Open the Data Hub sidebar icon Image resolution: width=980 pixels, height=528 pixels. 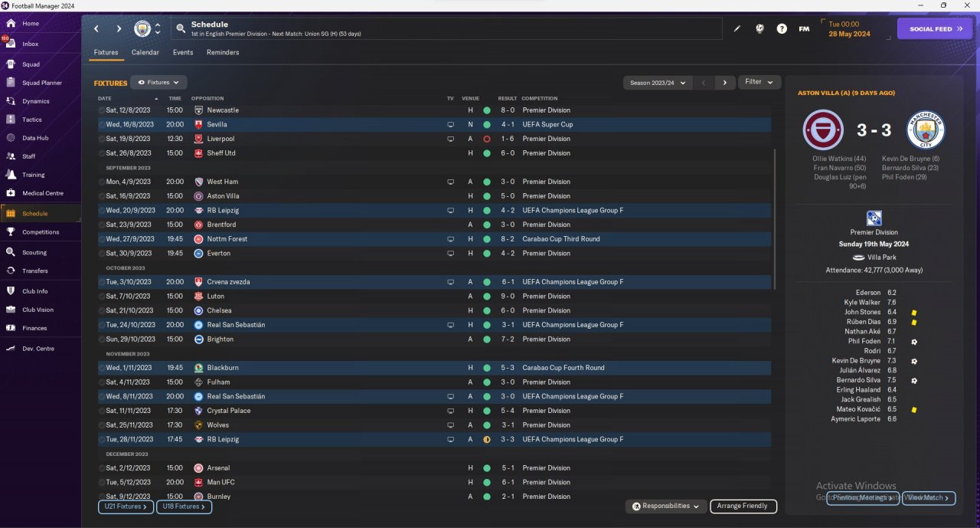coord(11,138)
